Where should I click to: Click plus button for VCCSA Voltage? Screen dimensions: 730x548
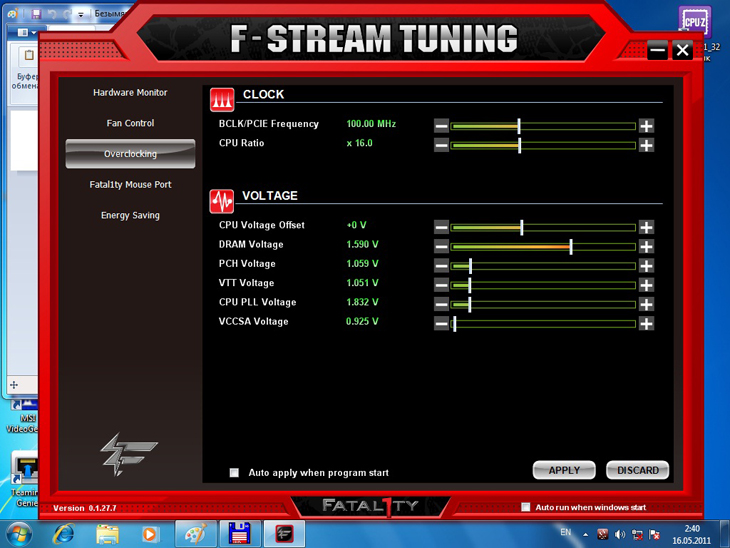point(646,323)
